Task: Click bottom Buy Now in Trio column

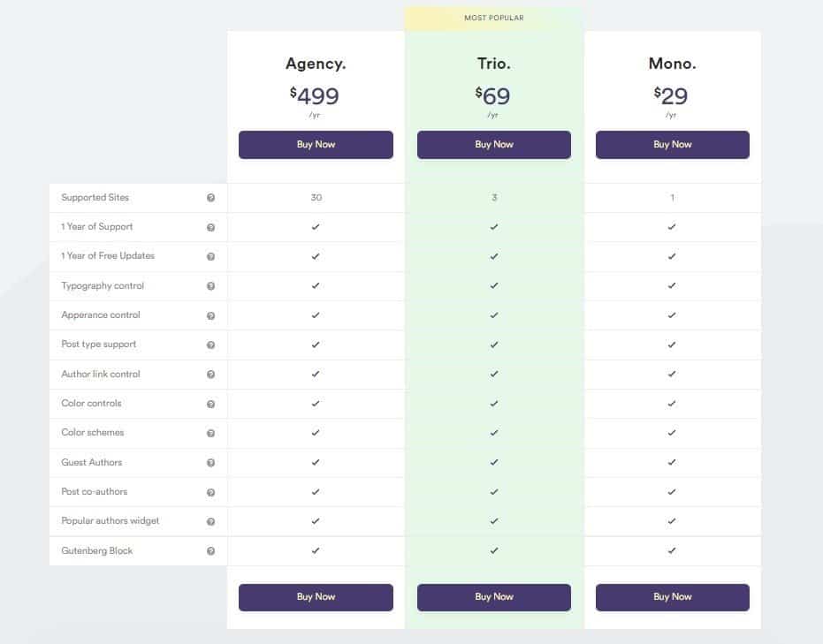Action: (x=494, y=597)
